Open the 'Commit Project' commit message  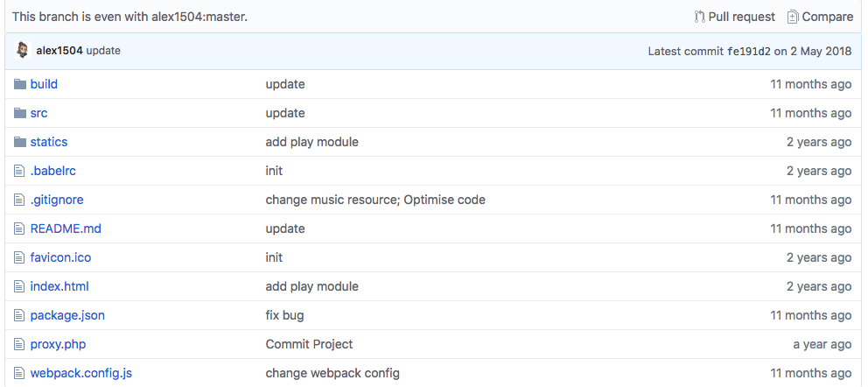click(x=309, y=344)
